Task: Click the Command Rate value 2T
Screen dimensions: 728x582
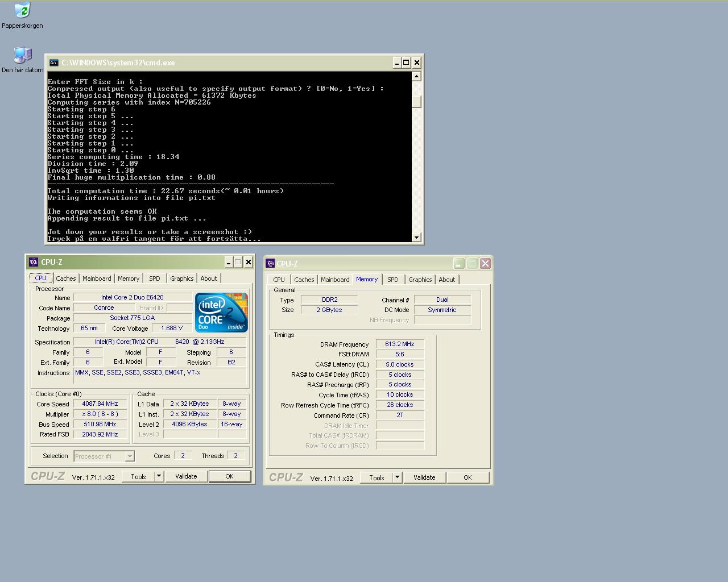Action: [x=400, y=415]
